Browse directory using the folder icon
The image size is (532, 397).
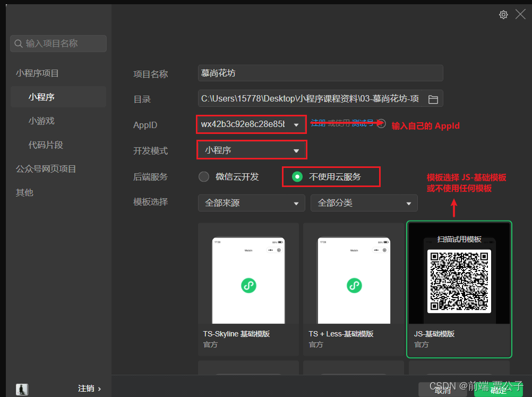(433, 98)
